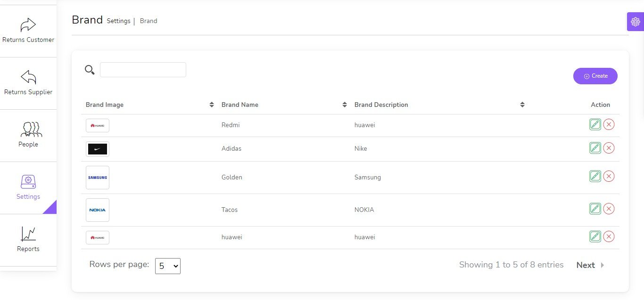Sort by Brand Description column

pyautogui.click(x=522, y=105)
